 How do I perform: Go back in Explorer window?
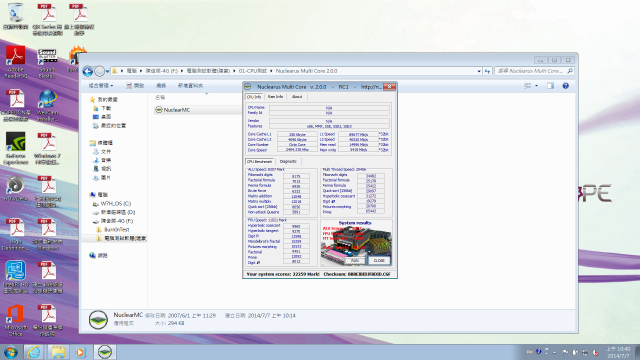click(88, 71)
